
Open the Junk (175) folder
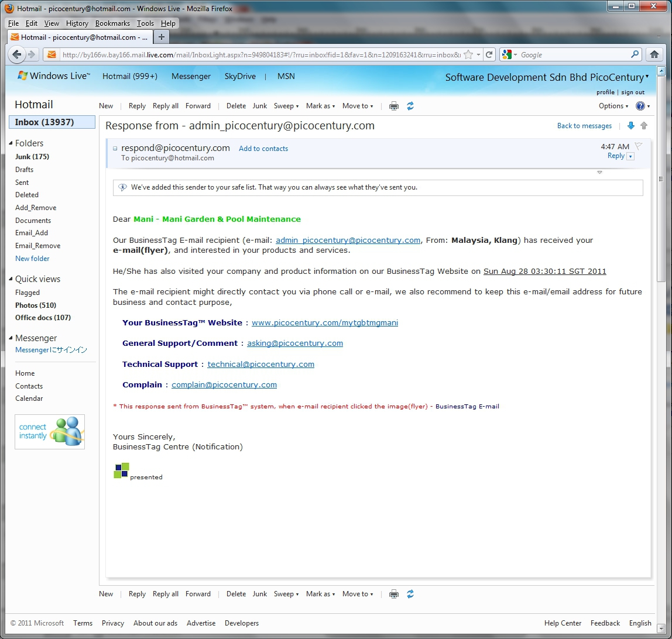32,157
